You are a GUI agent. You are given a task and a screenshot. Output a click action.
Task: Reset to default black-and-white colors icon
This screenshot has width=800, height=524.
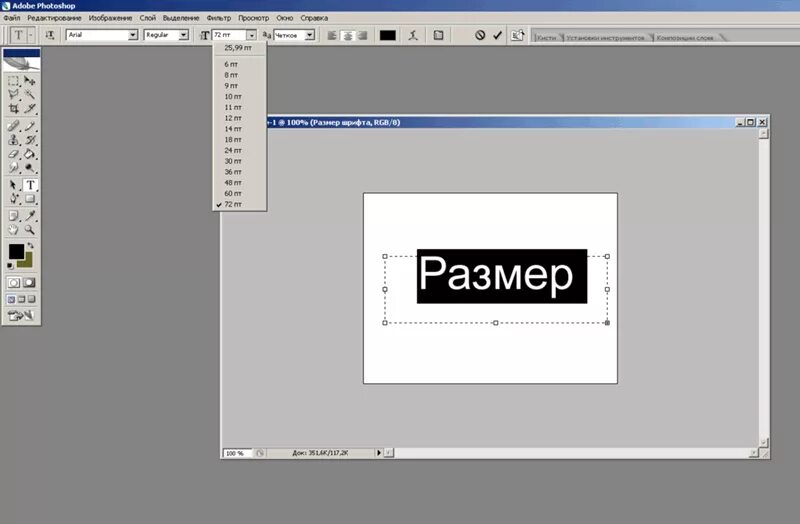pyautogui.click(x=10, y=266)
